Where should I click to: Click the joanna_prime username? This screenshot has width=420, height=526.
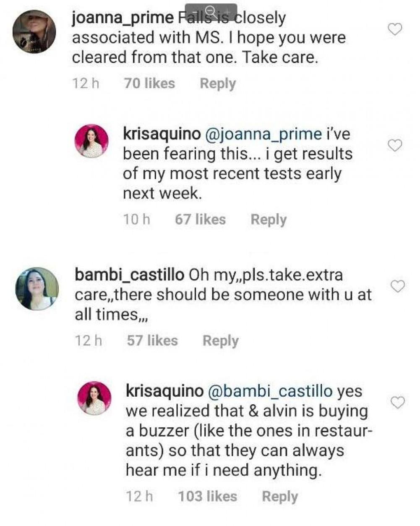[123, 18]
